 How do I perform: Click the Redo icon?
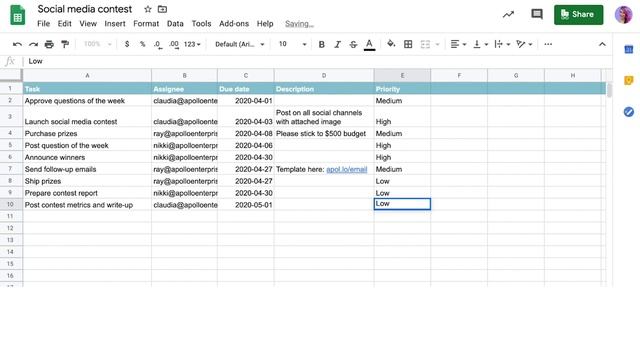[x=33, y=44]
